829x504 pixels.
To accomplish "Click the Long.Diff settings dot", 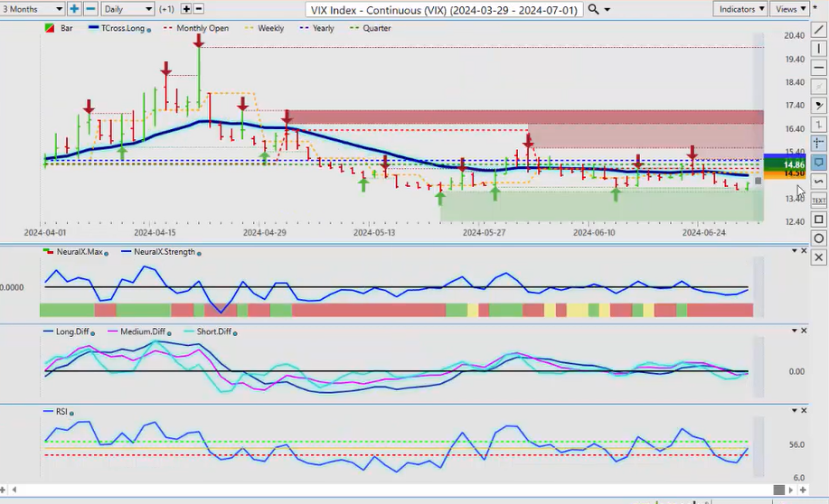I will click(92, 333).
